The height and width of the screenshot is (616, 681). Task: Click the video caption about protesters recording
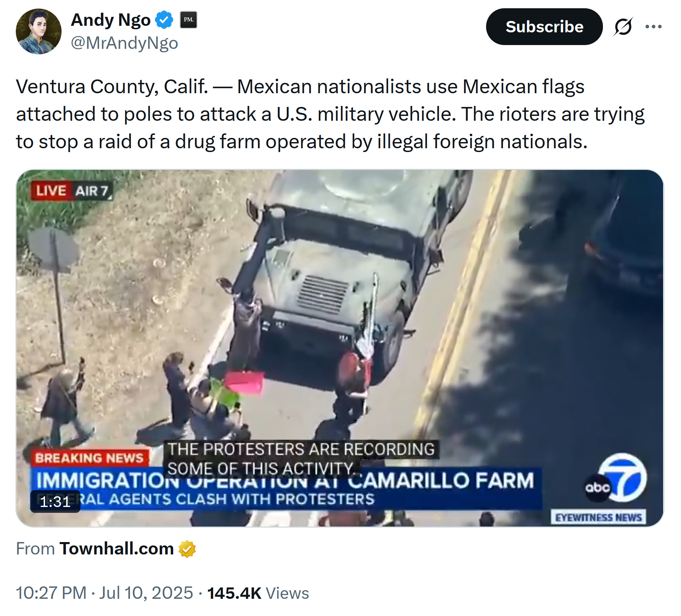[x=301, y=459]
